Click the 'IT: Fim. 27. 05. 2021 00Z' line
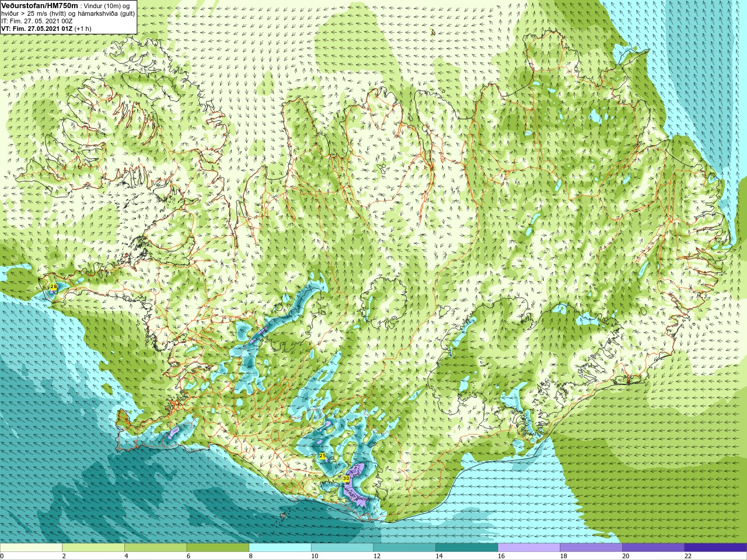 (x=37, y=21)
